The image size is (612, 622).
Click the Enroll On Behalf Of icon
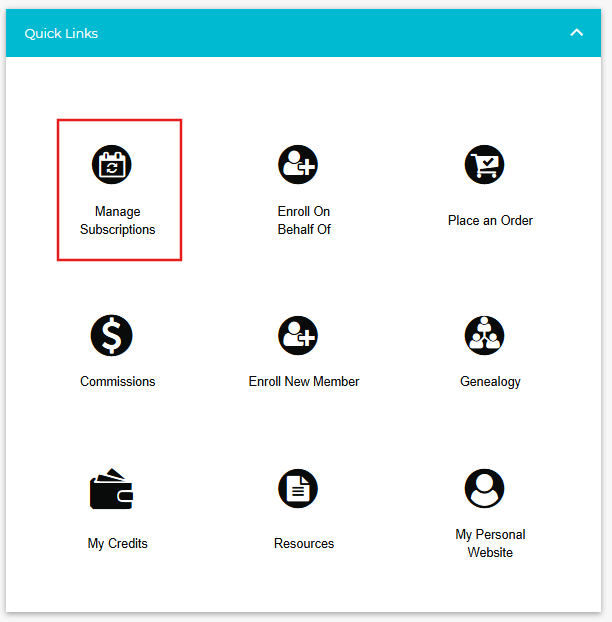tap(298, 165)
